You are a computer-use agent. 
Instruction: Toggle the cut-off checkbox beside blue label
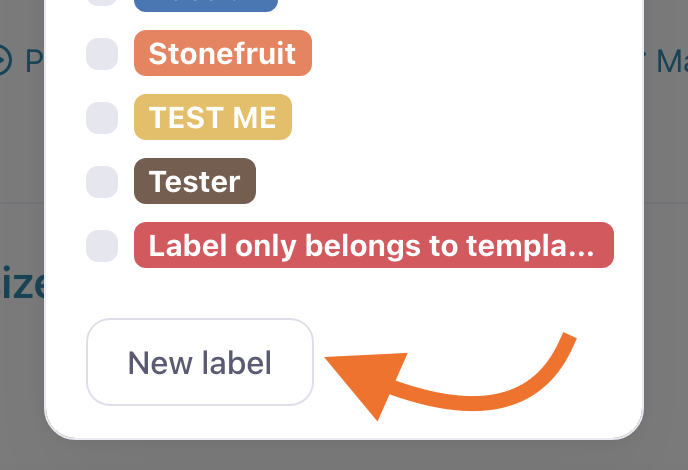[102, 3]
